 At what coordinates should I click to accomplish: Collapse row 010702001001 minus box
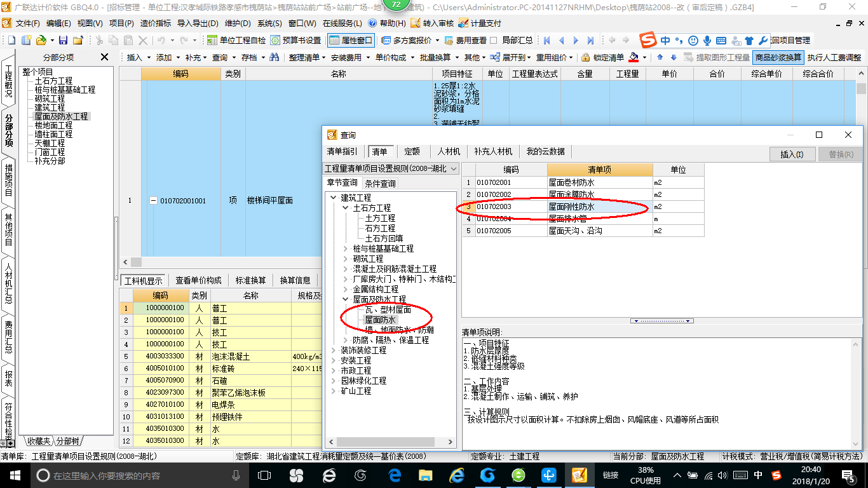[153, 201]
